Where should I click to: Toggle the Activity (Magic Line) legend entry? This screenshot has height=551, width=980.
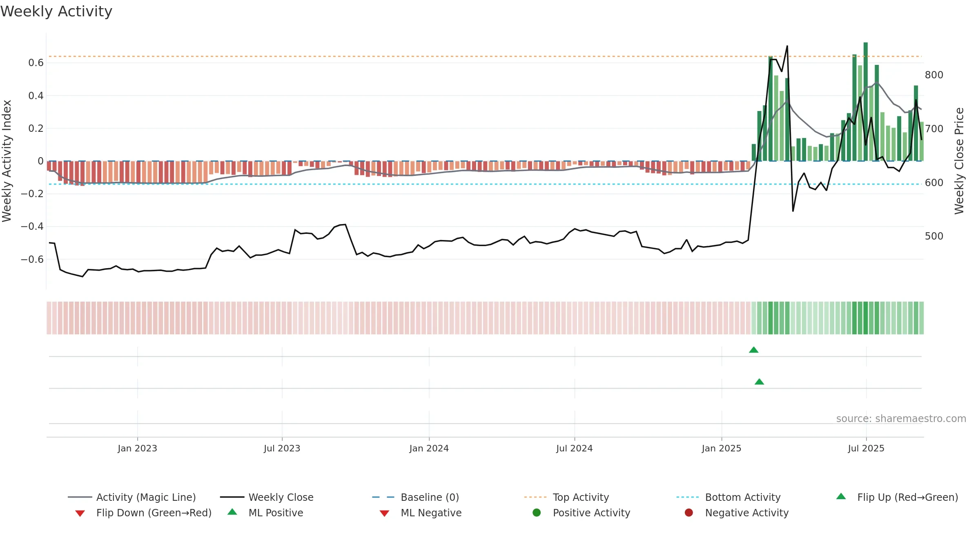click(x=132, y=497)
